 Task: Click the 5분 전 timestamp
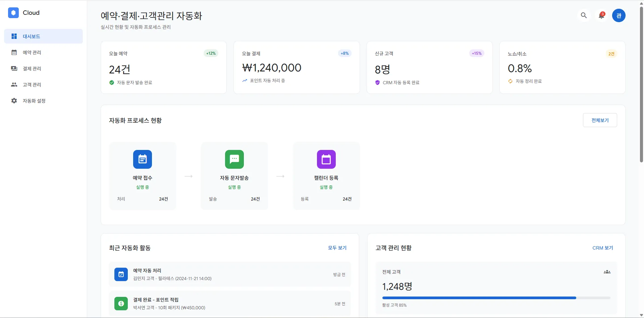pyautogui.click(x=340, y=304)
